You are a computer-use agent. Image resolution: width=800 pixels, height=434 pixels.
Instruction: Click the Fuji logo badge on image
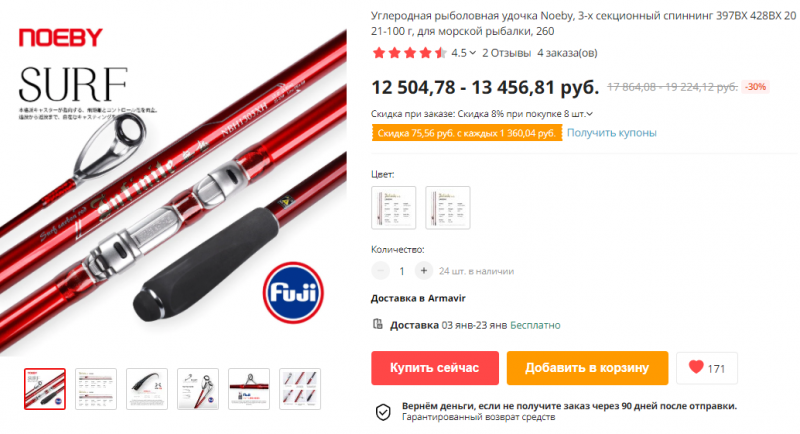coord(293,293)
